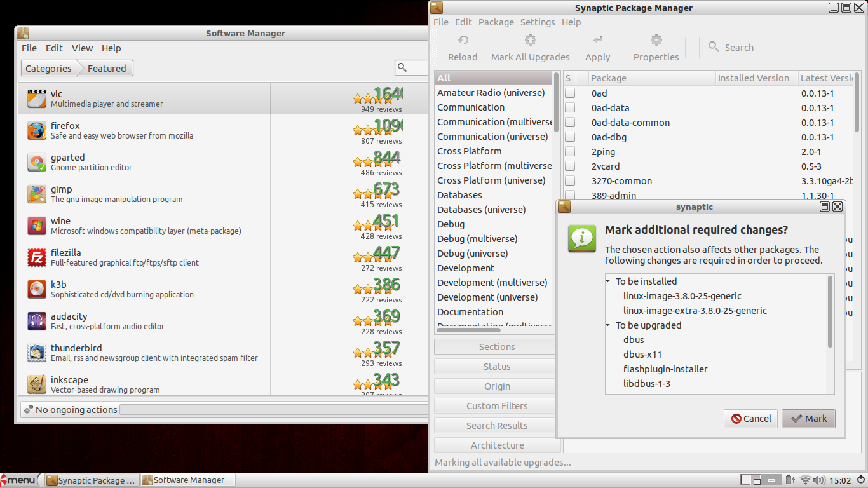Open the View menu in Software Manager
868x488 pixels.
(x=83, y=48)
